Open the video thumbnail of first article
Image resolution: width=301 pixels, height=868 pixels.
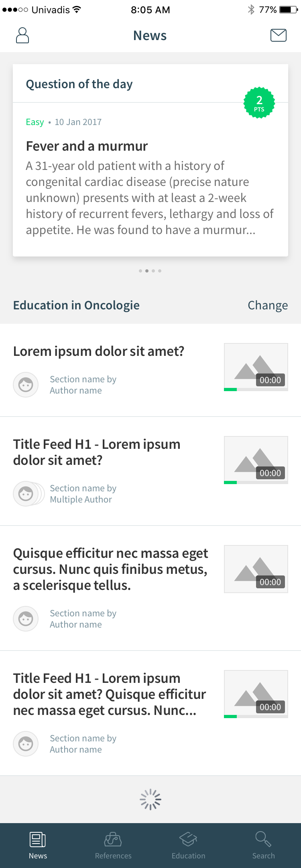click(256, 366)
